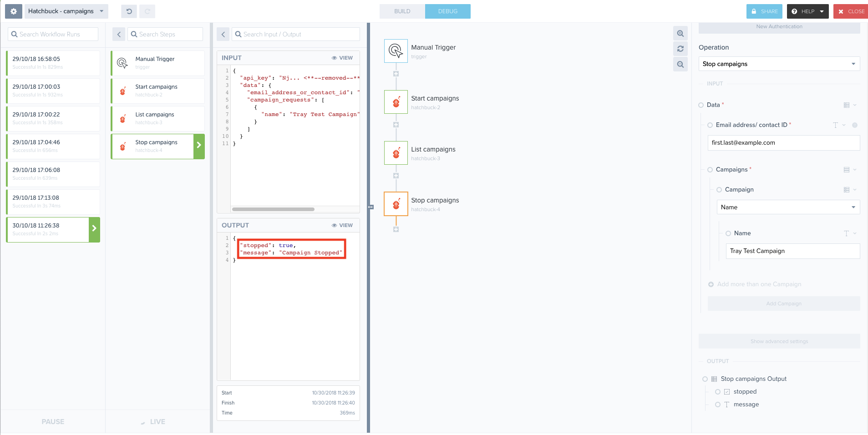
Task: Switch to the BUILD tab
Action: click(x=402, y=11)
